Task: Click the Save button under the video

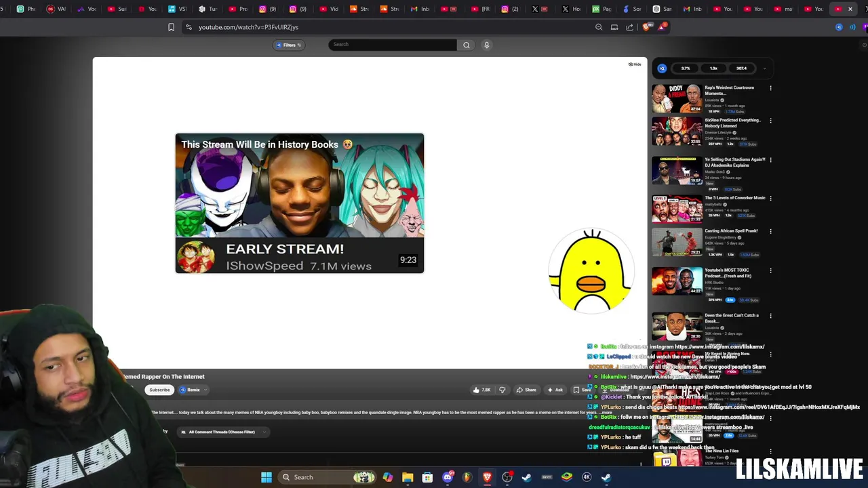Action: click(x=582, y=390)
